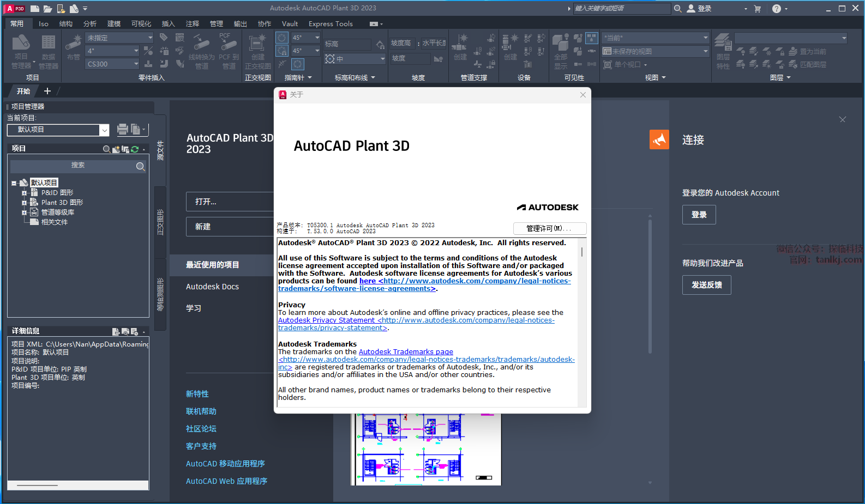Open the Autodesk App Store cart icon
The image size is (865, 504).
(758, 8)
